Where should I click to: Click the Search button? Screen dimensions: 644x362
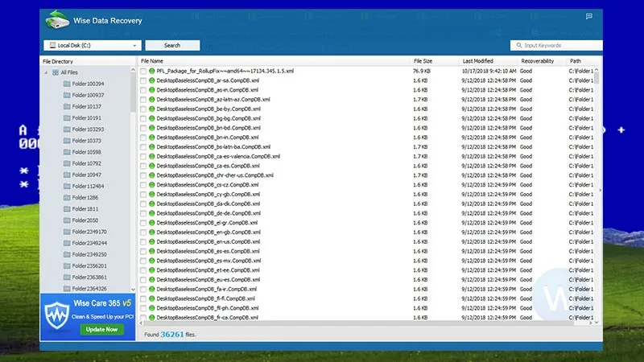172,45
